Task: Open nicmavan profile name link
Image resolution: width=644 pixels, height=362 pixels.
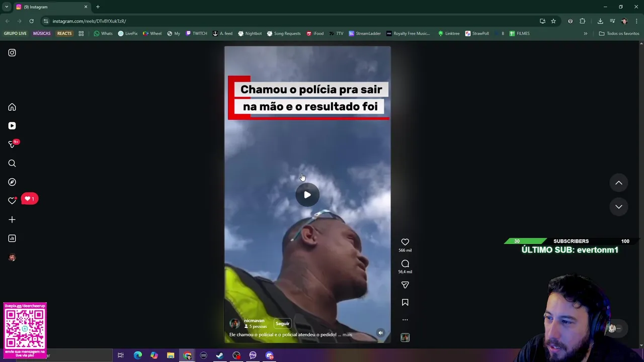Action: point(254,321)
